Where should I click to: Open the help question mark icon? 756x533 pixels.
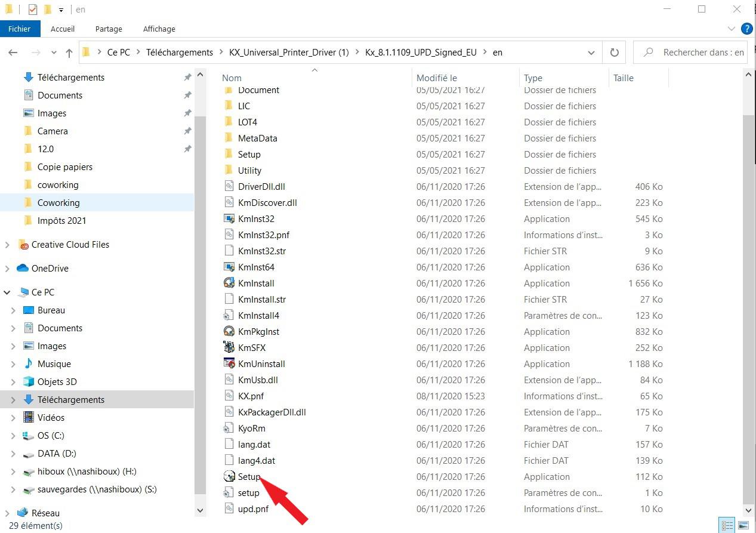coord(746,29)
